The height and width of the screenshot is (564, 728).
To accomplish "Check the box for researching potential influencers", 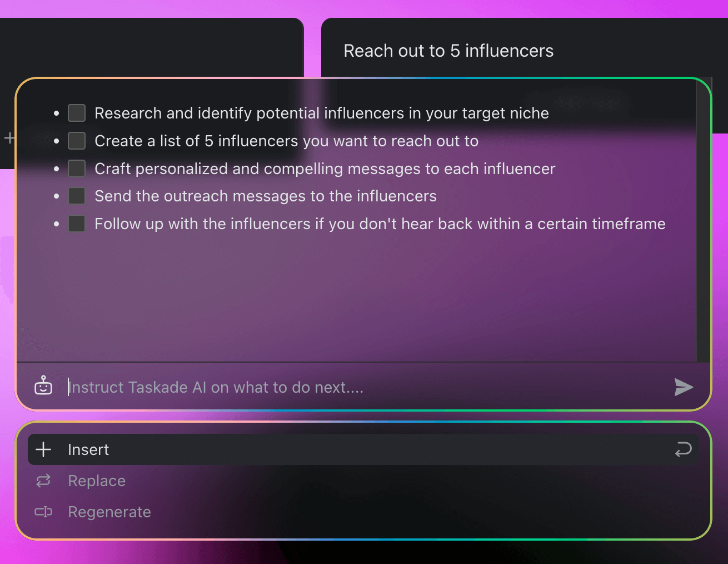I will pyautogui.click(x=76, y=112).
